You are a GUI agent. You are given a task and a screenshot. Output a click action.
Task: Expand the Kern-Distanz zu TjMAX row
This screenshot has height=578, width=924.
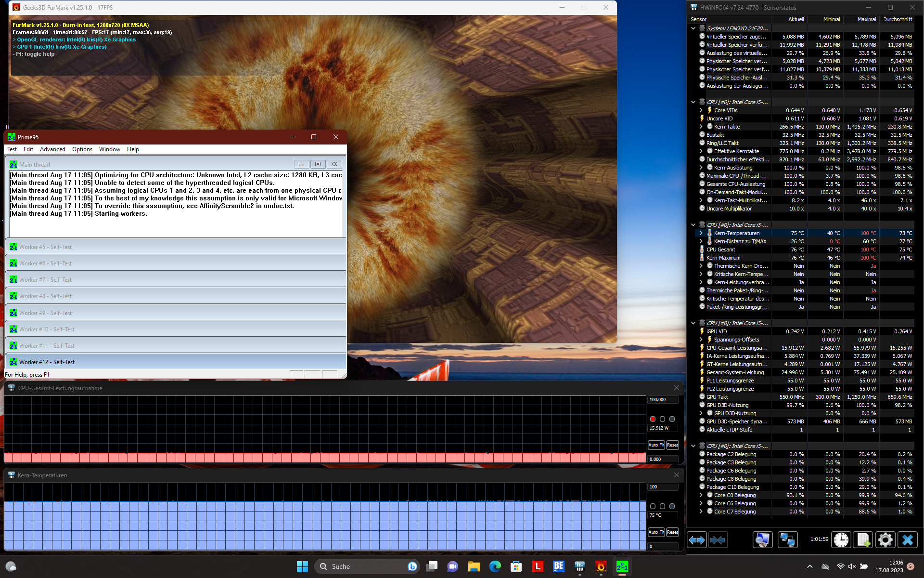tap(701, 241)
